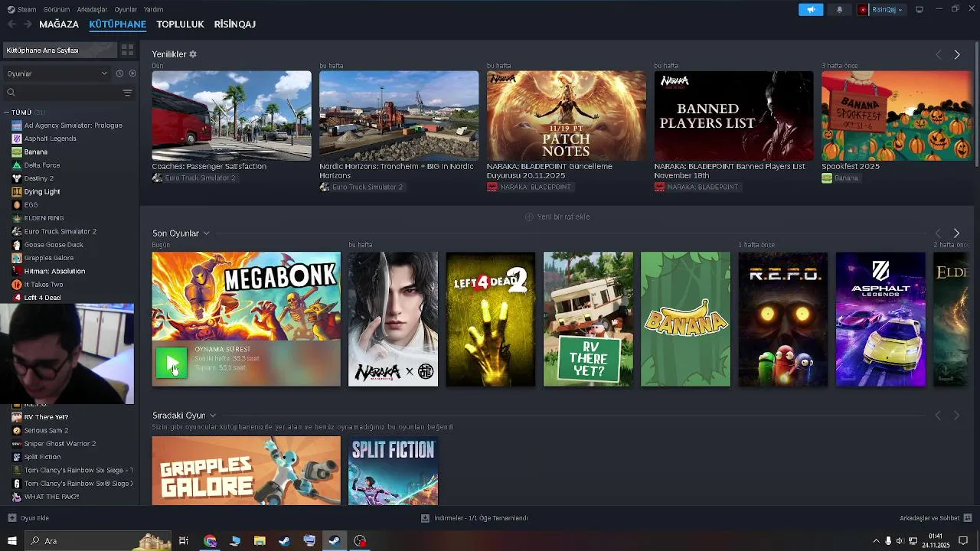
Task: Open File Explorer from the taskbar
Action: [260, 541]
